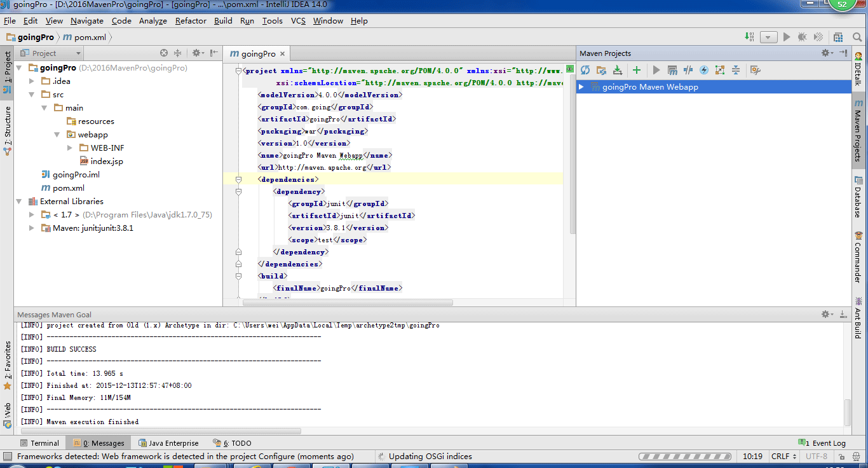The height and width of the screenshot is (468, 868).
Task: Select index.jsp in project tree
Action: pyautogui.click(x=101, y=161)
